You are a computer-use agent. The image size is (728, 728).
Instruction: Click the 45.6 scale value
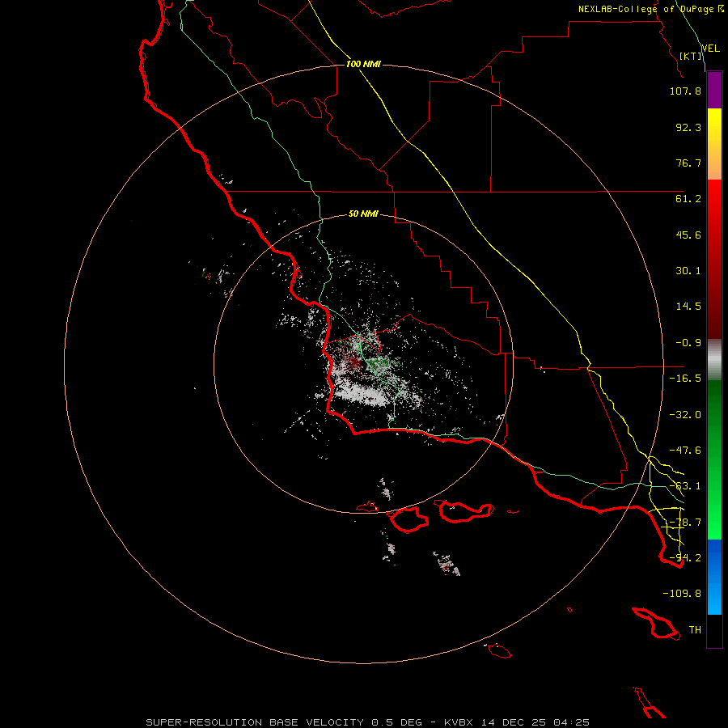[688, 235]
